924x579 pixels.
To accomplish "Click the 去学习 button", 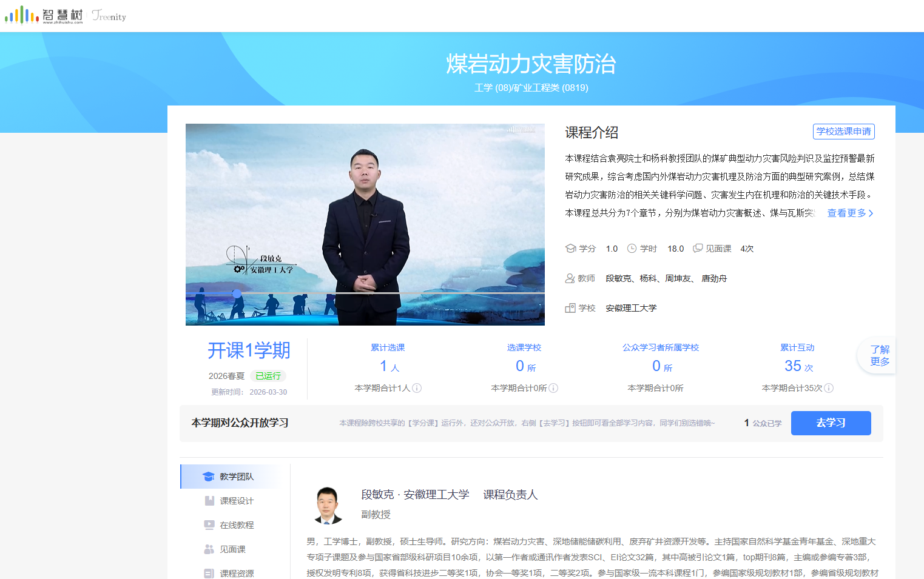I will [831, 423].
